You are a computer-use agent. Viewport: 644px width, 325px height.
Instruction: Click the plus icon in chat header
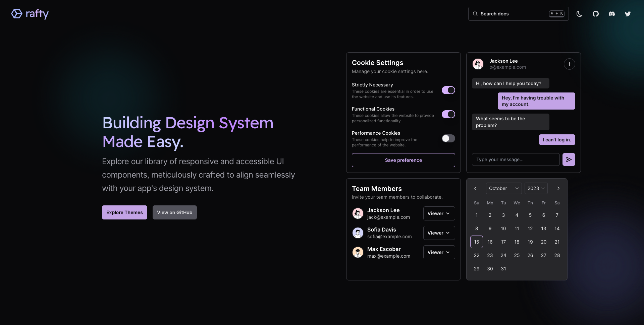pyautogui.click(x=569, y=64)
